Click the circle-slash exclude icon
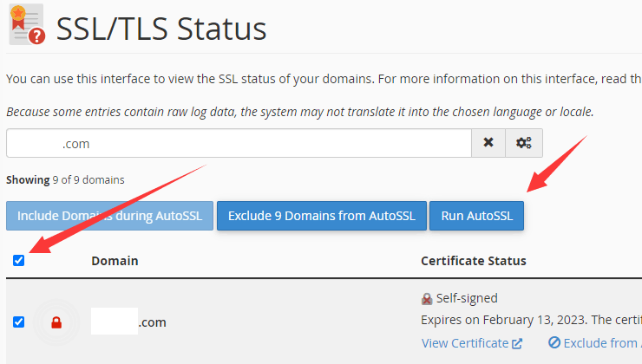This screenshot has height=364, width=642. [x=554, y=342]
